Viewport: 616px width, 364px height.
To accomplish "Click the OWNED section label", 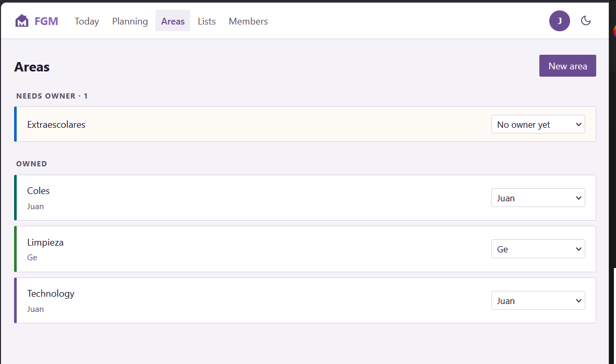I will (x=31, y=164).
